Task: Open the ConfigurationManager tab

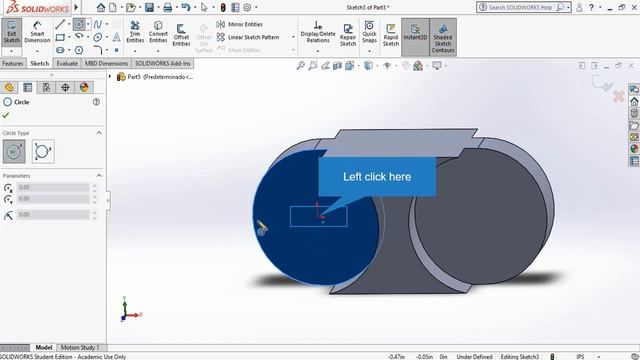Action: (46, 87)
